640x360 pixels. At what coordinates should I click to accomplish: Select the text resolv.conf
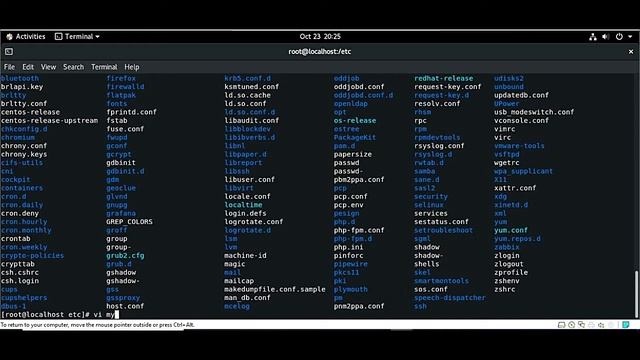[x=437, y=104]
